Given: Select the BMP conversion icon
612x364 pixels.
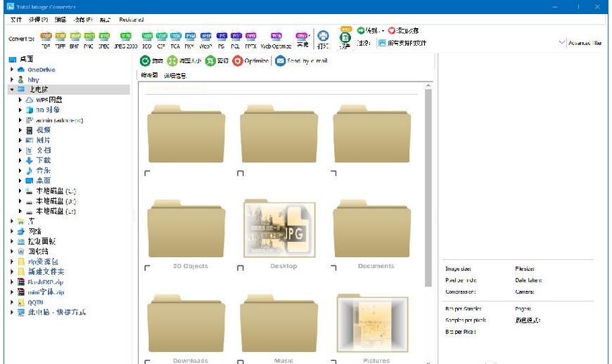Looking at the screenshot, I should point(75,36).
